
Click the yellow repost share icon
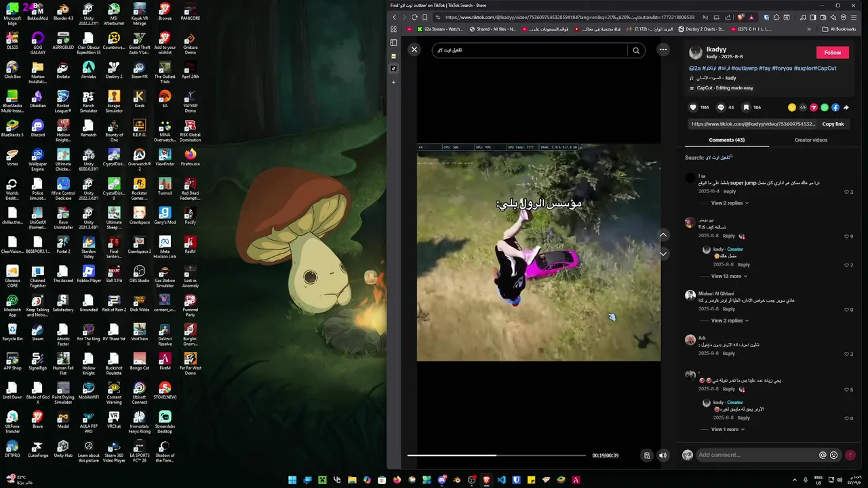click(x=792, y=107)
